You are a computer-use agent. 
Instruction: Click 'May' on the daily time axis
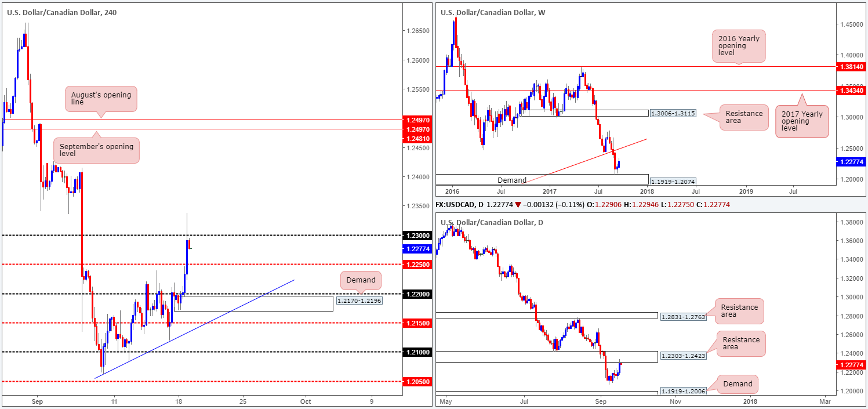pyautogui.click(x=446, y=401)
